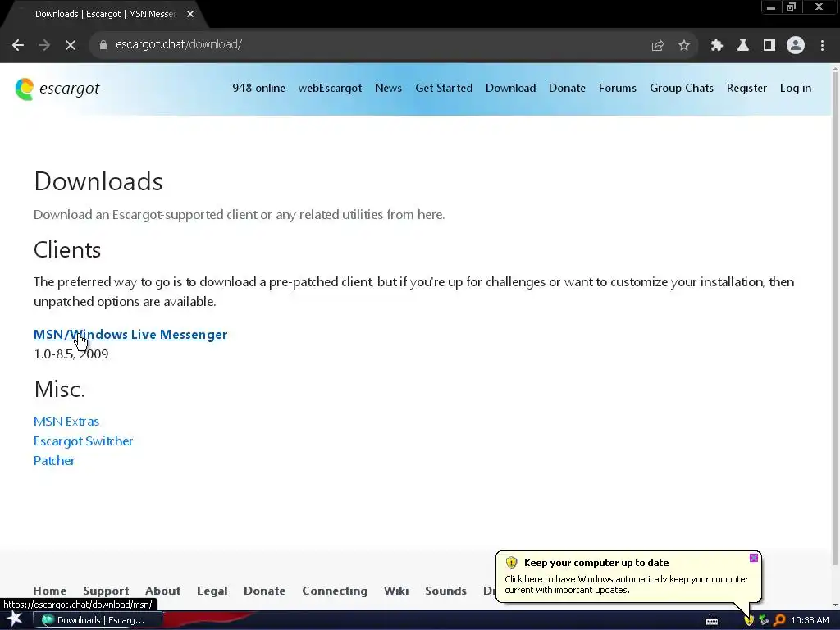Screen dimensions: 840x630
Task: Open the extensions puzzle icon
Action: 716,46
